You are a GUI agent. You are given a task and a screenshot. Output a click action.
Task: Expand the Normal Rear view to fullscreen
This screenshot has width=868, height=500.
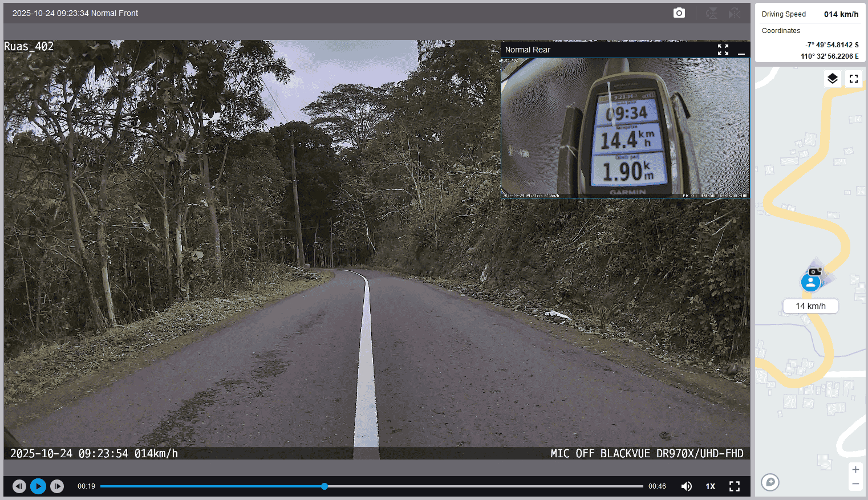(x=723, y=50)
